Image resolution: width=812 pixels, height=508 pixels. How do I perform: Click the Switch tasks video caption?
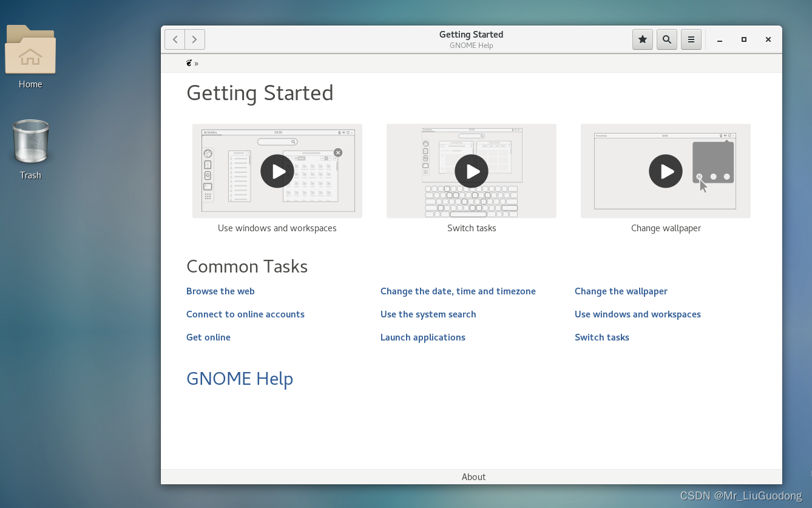[472, 228]
